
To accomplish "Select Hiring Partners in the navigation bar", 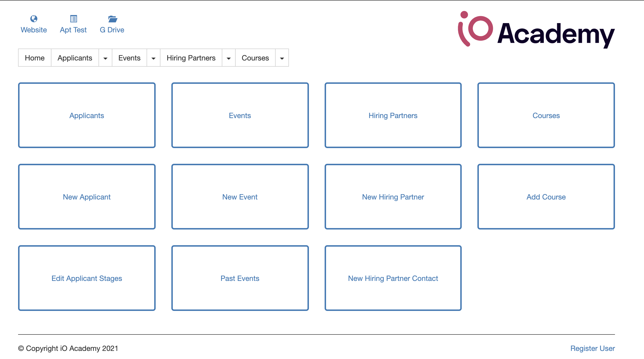I will point(191,58).
